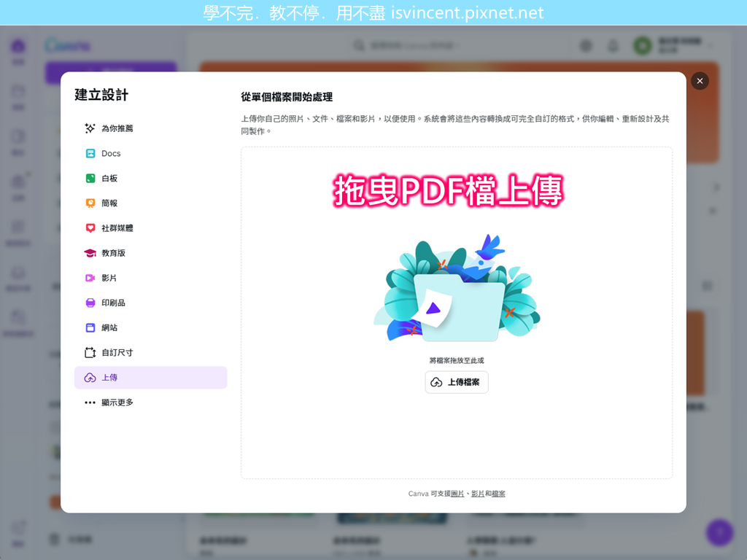Open the notifications bell in the background
This screenshot has height=560, width=747.
(x=613, y=46)
